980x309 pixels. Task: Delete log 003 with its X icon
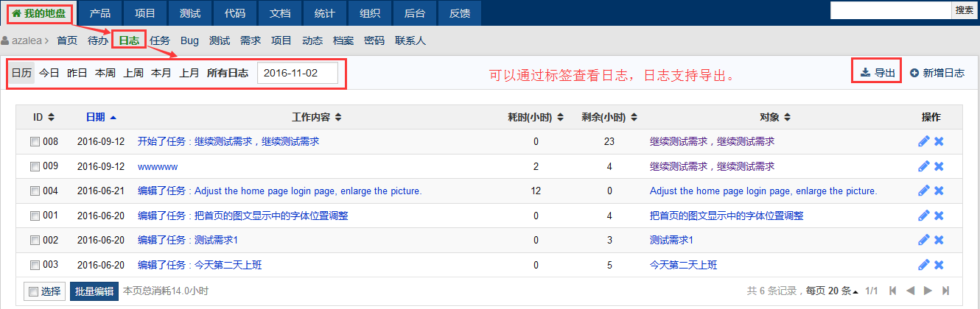click(x=939, y=266)
